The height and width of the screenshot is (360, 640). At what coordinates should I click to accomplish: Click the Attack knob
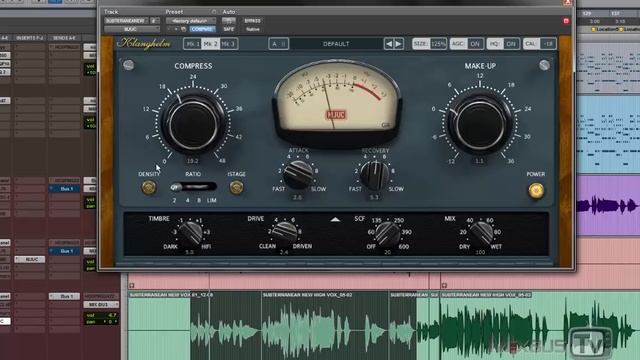coord(298,175)
